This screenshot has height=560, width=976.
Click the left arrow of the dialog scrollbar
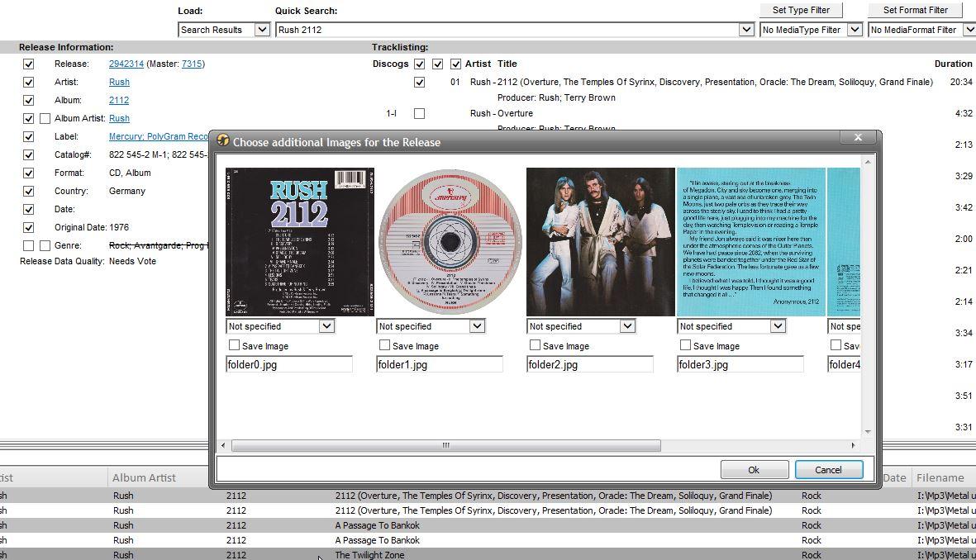[223, 445]
